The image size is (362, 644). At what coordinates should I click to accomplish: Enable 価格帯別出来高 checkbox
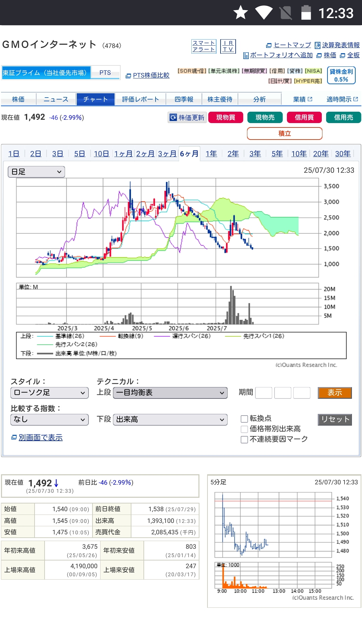244,429
